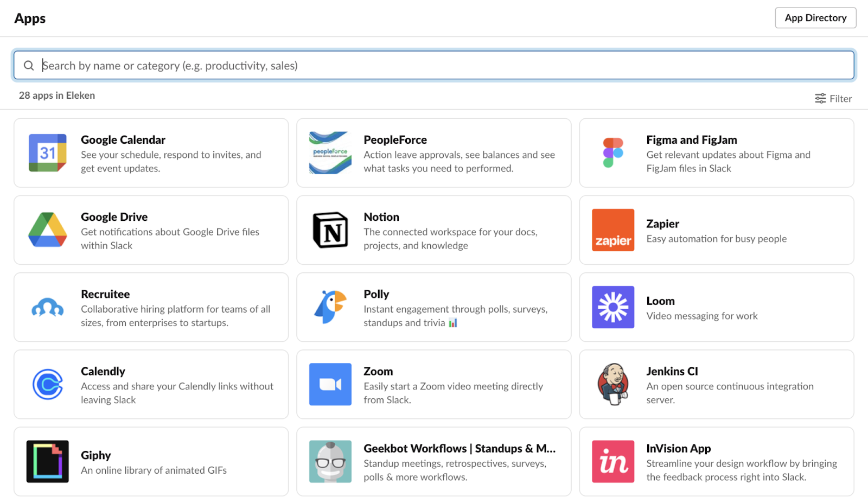Click Google Drive 'Get notifications' description
The width and height of the screenshot is (868, 503).
click(170, 239)
